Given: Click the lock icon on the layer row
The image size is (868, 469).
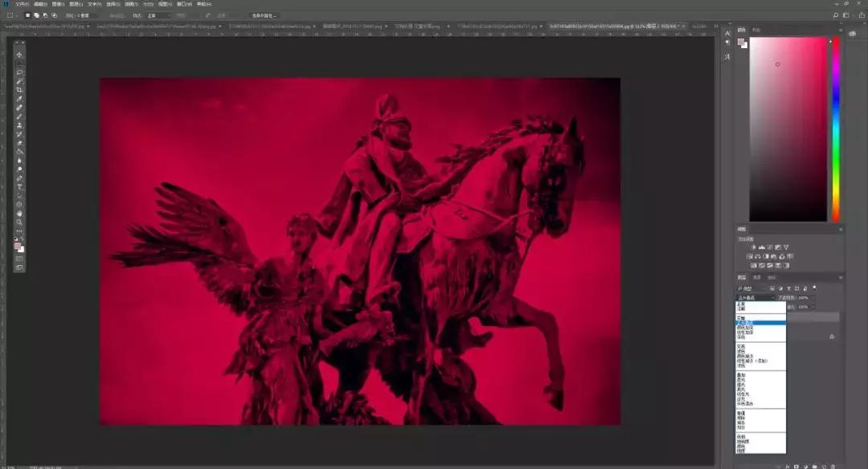Looking at the screenshot, I should 832,336.
